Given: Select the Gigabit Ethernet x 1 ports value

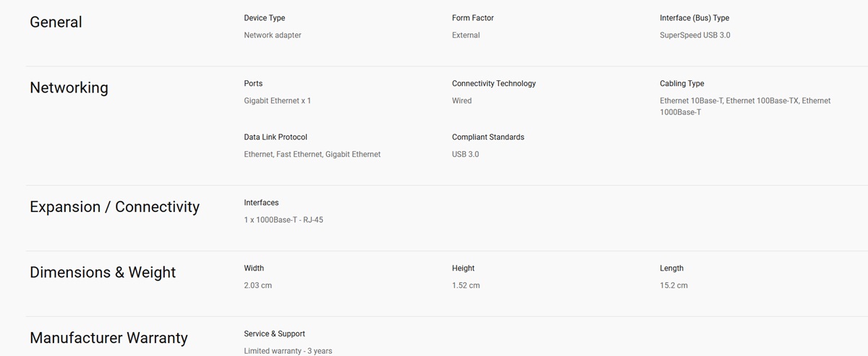Looking at the screenshot, I should [278, 101].
